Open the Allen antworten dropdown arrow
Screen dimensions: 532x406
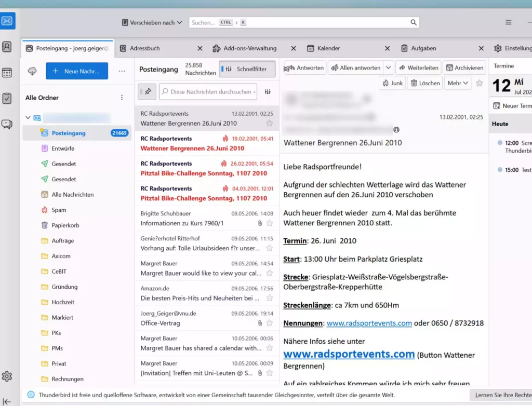click(x=388, y=68)
